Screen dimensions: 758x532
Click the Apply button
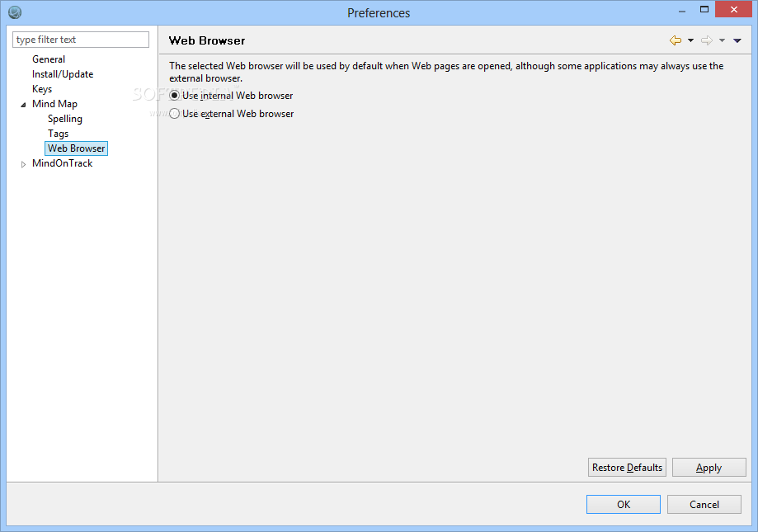709,467
